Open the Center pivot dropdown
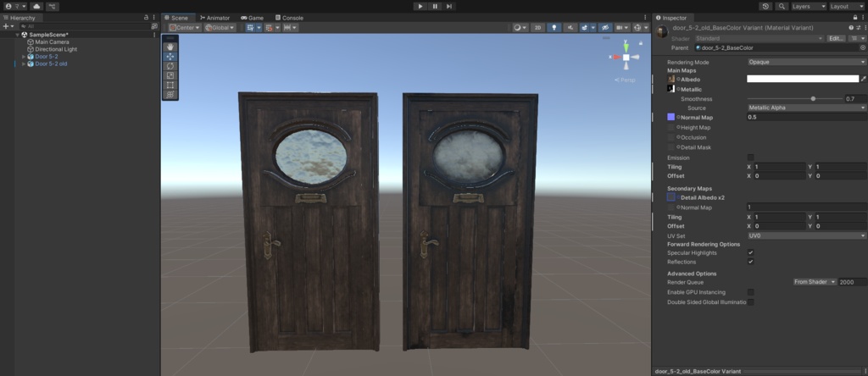Image resolution: width=868 pixels, height=376 pixels. click(185, 28)
